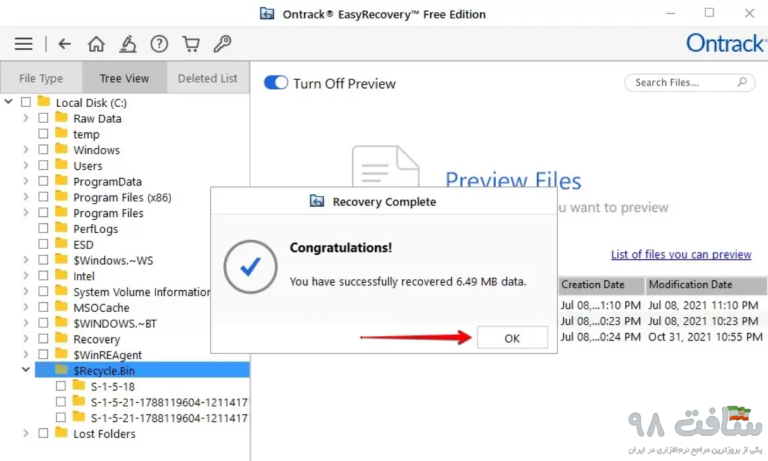Go back with the arrow icon
Screen dimensions: 768x461
65,44
